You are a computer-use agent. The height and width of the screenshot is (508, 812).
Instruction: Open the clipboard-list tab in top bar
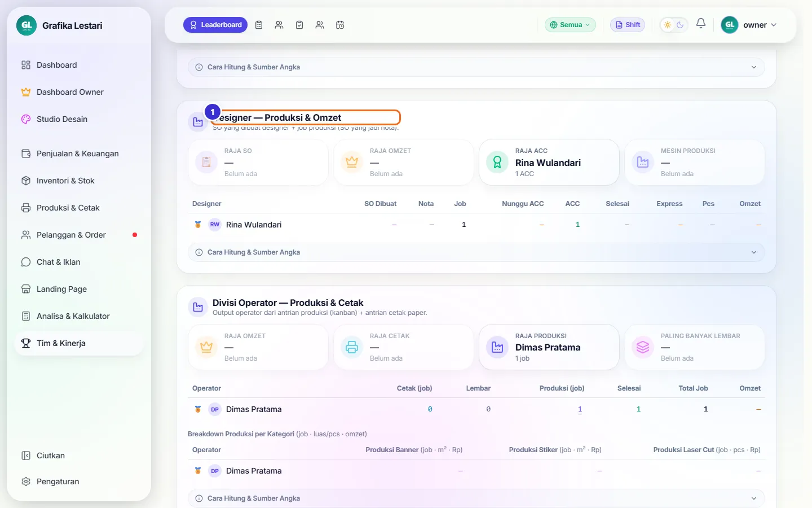(259, 25)
